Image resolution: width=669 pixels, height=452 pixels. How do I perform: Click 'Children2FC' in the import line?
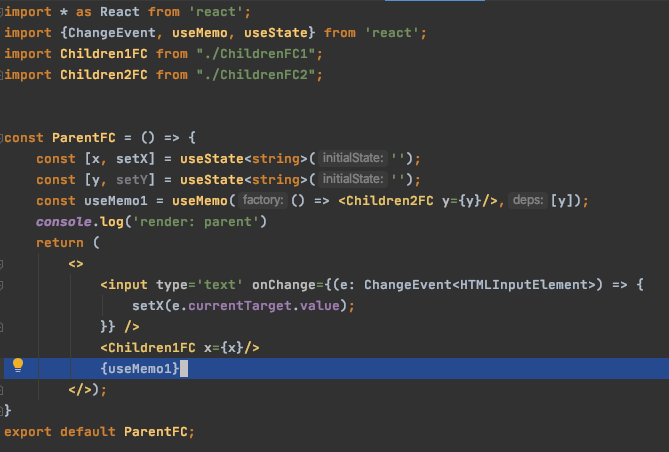coord(104,75)
